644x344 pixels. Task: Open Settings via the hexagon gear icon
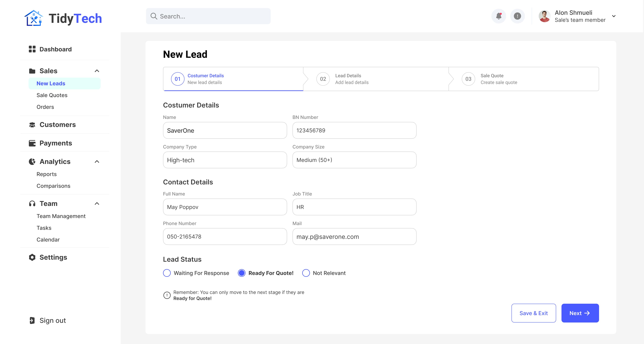[32, 257]
